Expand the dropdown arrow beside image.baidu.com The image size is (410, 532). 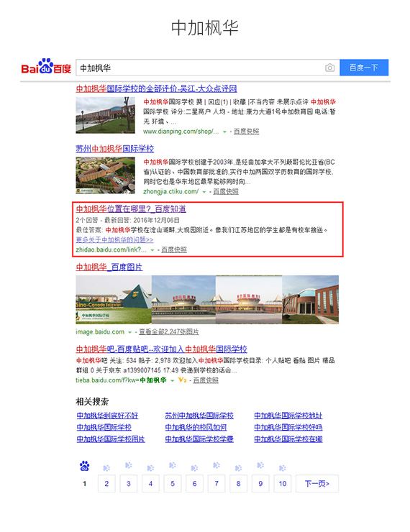(x=129, y=332)
